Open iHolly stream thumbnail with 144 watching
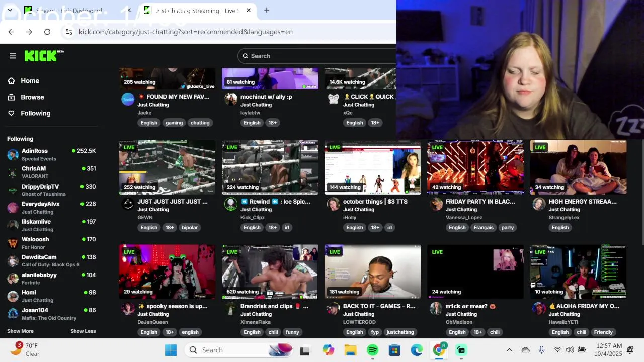This screenshot has height=362, width=644. [372, 167]
